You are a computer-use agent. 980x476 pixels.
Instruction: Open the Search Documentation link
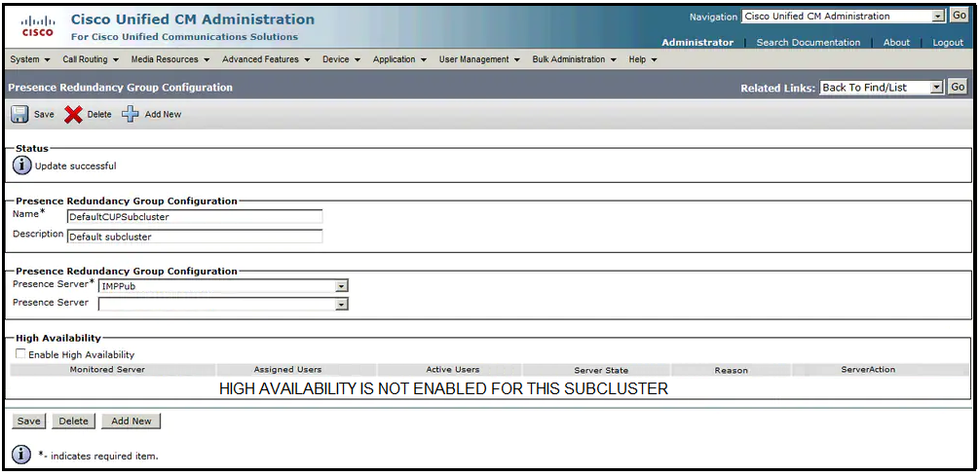click(x=808, y=43)
